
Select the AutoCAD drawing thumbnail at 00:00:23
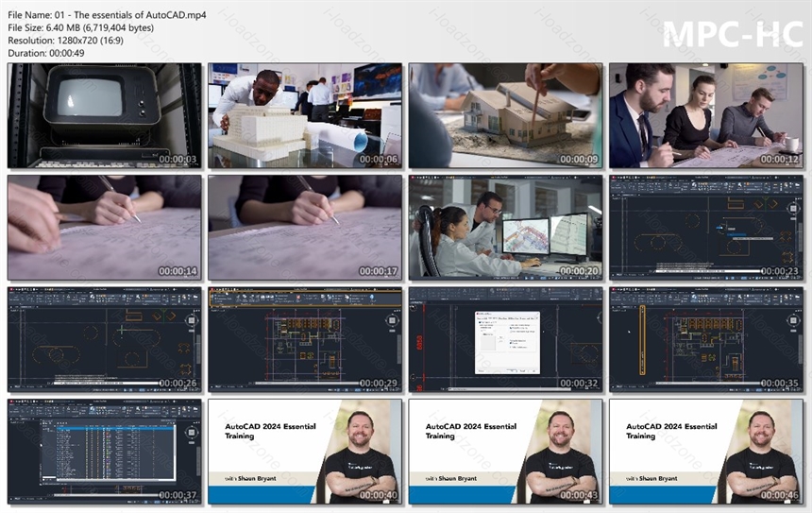706,228
